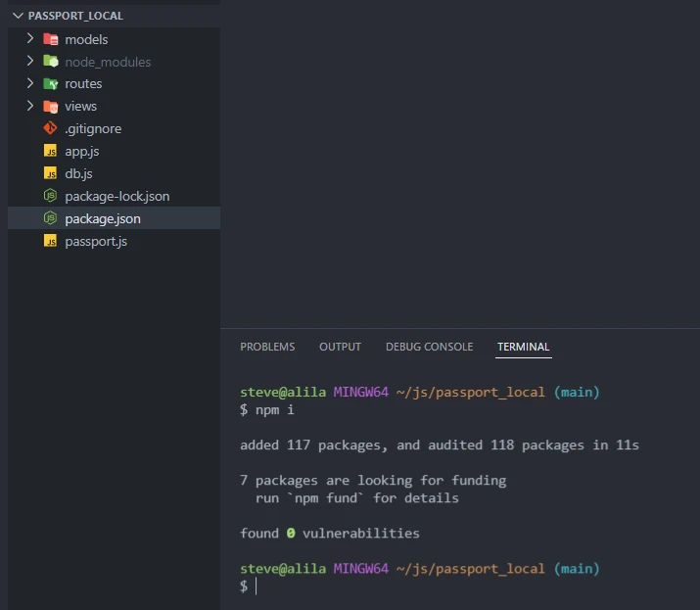Click the db.js JavaScript file icon
This screenshot has height=610, width=700.
(x=51, y=174)
